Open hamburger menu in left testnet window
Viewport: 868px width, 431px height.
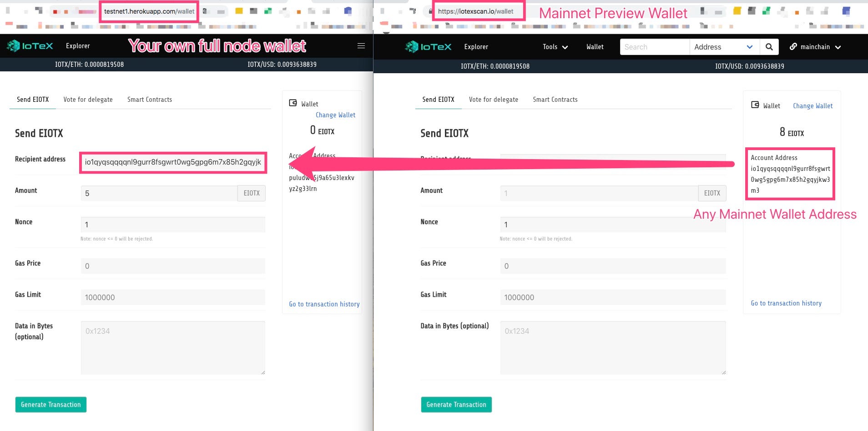(x=361, y=46)
